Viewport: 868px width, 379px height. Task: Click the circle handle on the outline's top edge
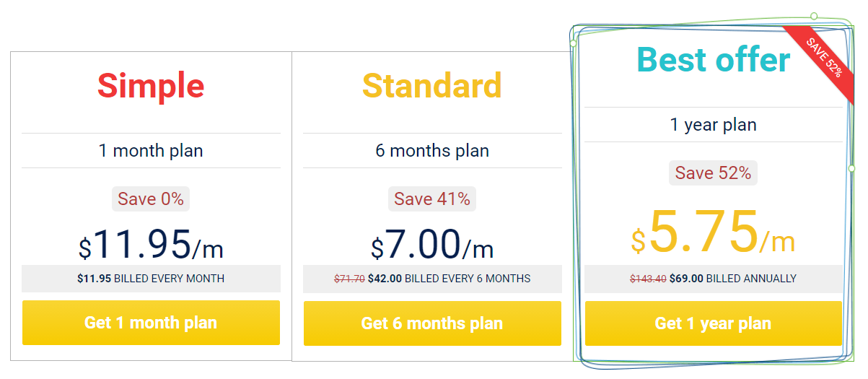pos(814,16)
